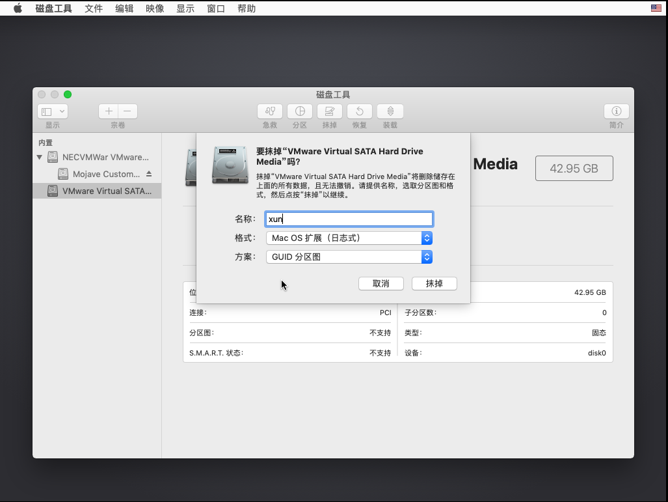Click the 恢复 restore toolbar icon
668x502 pixels.
pyautogui.click(x=360, y=111)
